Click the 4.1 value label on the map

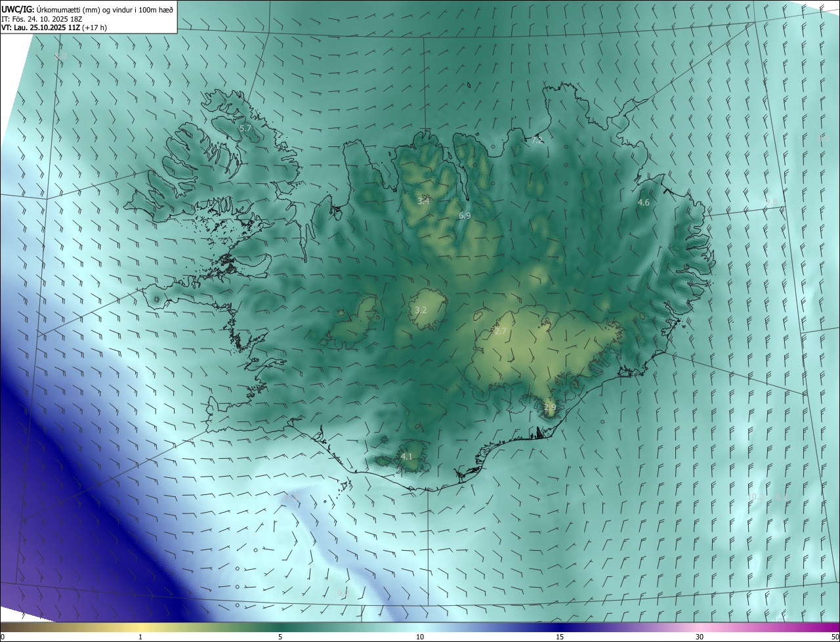pyautogui.click(x=406, y=457)
